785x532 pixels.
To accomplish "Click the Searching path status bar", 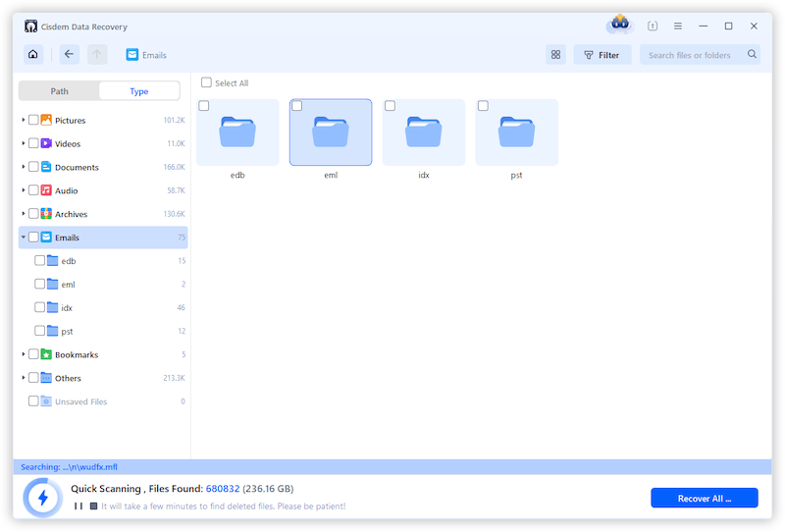I will [392, 467].
